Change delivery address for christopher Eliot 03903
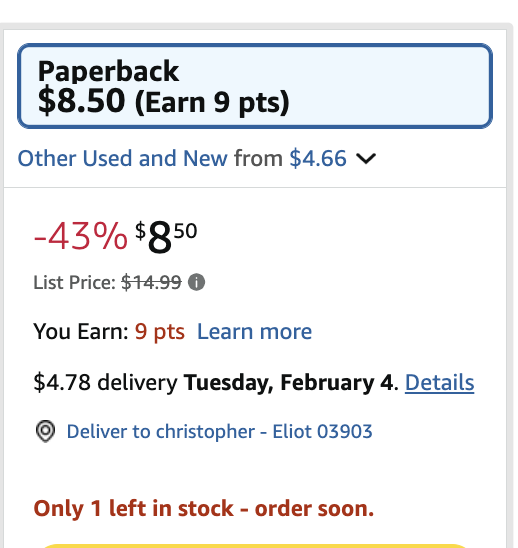This screenshot has height=548, width=518. 220,431
